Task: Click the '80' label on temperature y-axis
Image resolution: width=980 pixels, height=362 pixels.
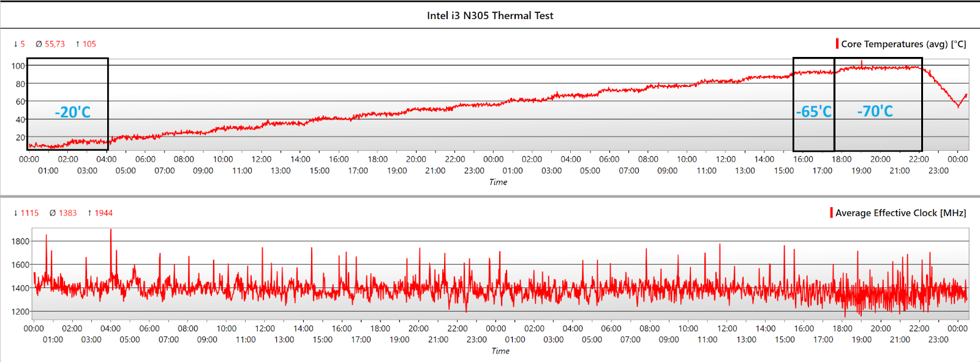Action: [21, 84]
